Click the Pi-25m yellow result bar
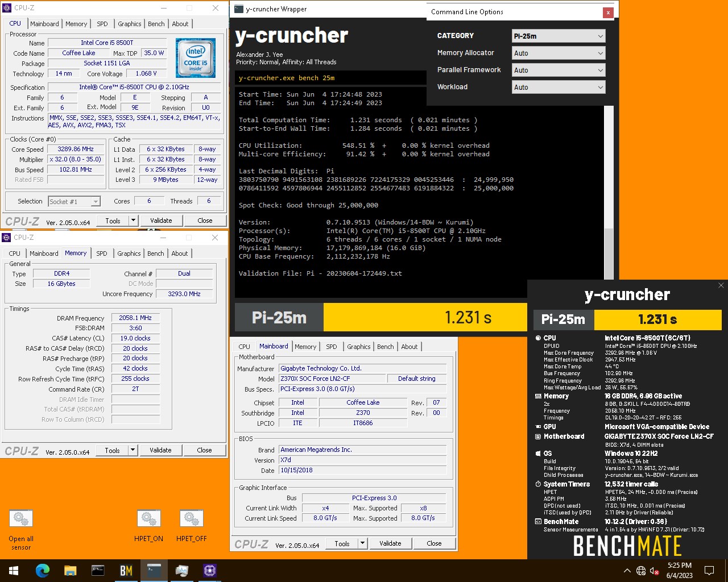The height and width of the screenshot is (582, 728). pos(425,317)
